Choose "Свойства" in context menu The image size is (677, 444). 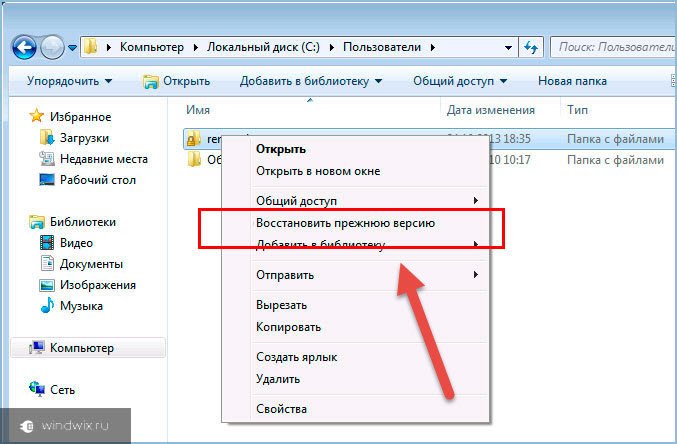(x=281, y=409)
